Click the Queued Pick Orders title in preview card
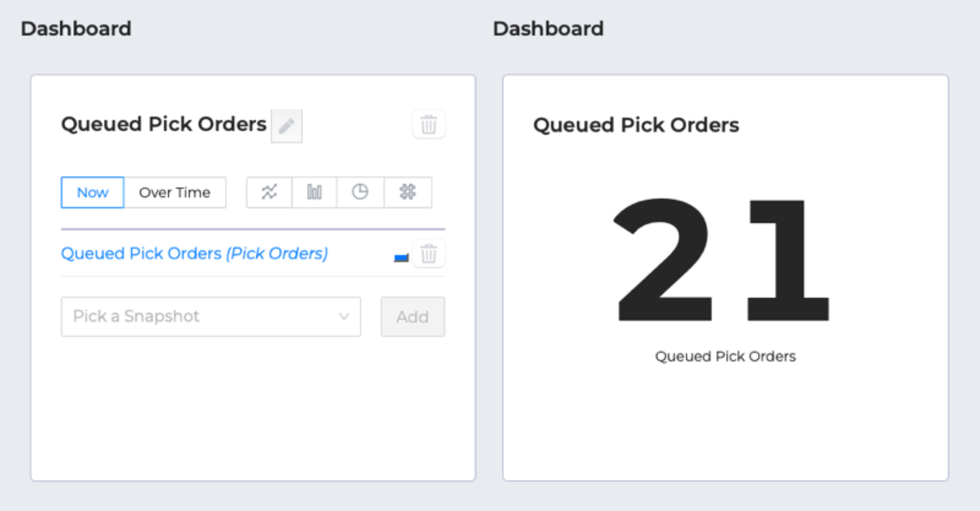Viewport: 980px width, 511px height. pyautogui.click(x=636, y=125)
